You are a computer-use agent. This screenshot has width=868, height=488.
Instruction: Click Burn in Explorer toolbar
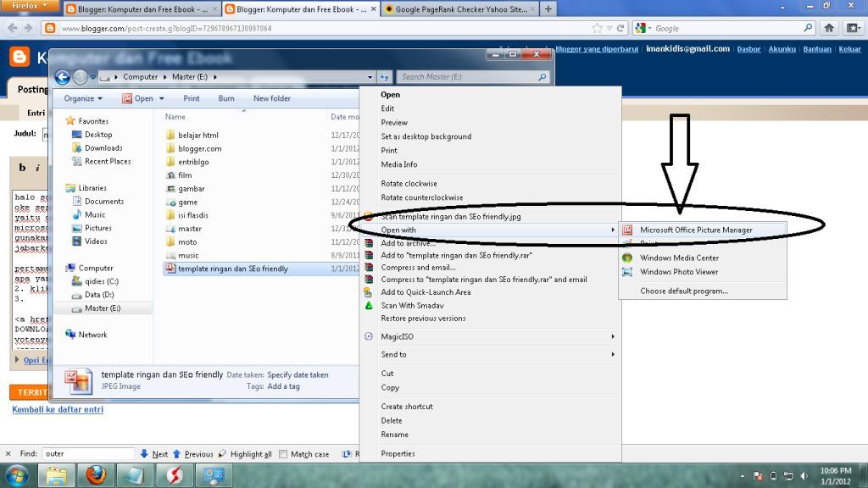click(x=225, y=98)
